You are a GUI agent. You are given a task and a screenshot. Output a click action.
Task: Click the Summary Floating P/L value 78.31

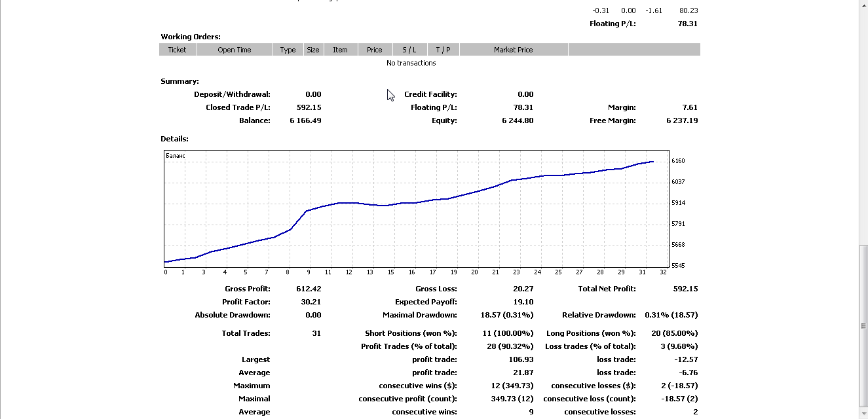[x=523, y=107]
